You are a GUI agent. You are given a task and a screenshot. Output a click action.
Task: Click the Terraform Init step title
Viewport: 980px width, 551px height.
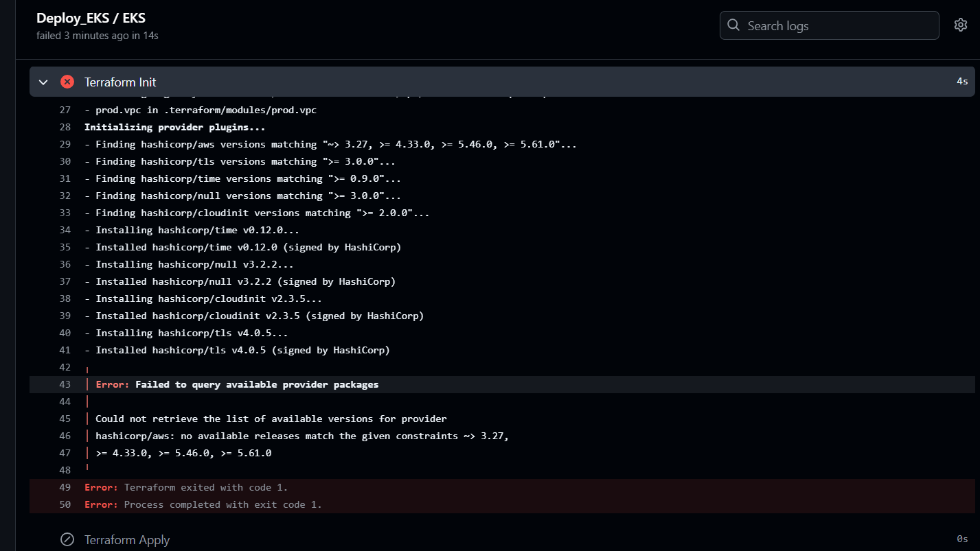coord(120,82)
